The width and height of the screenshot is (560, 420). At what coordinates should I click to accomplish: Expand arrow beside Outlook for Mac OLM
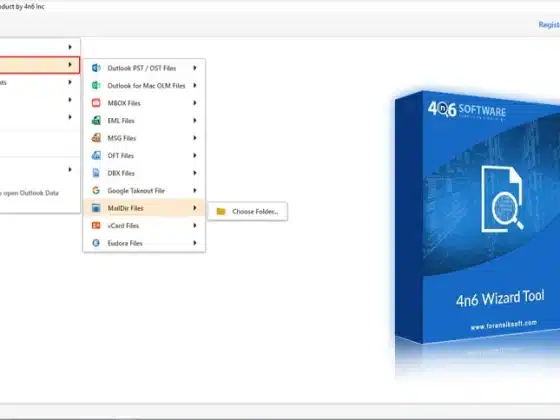click(195, 85)
